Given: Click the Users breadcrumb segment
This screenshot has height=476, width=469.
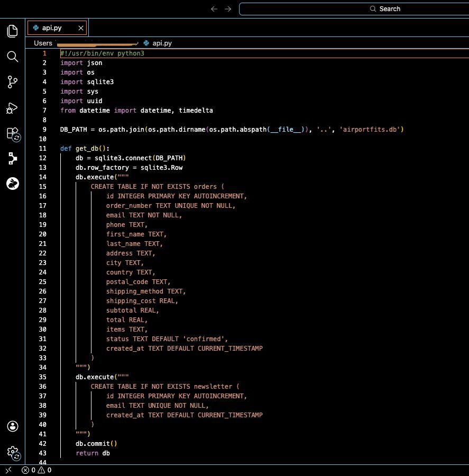Looking at the screenshot, I should click(x=43, y=43).
